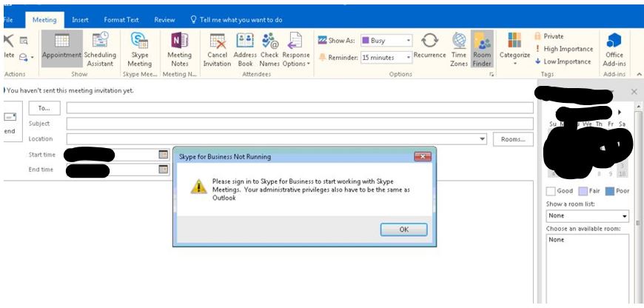Close the Skype for Business Not Running dialog
Screen dimensions: 644x308
click(423, 156)
